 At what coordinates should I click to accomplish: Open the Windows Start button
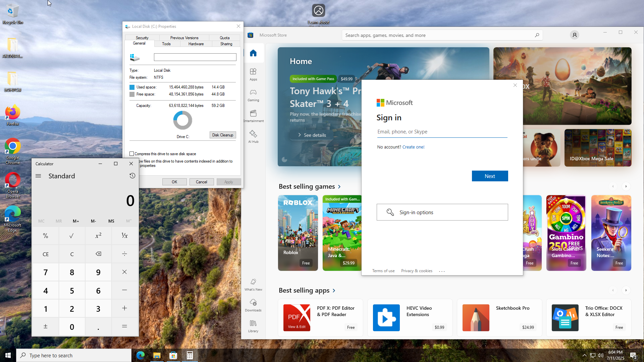point(8,355)
